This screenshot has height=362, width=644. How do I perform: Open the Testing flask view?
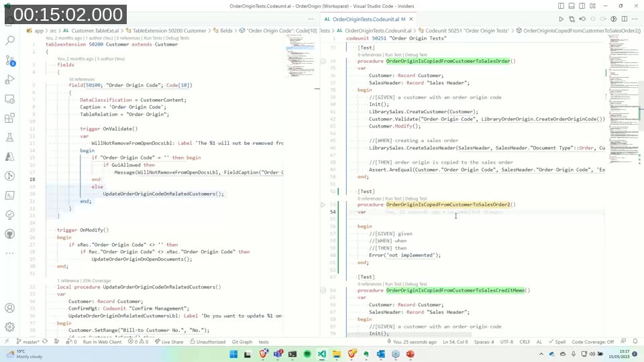10,137
